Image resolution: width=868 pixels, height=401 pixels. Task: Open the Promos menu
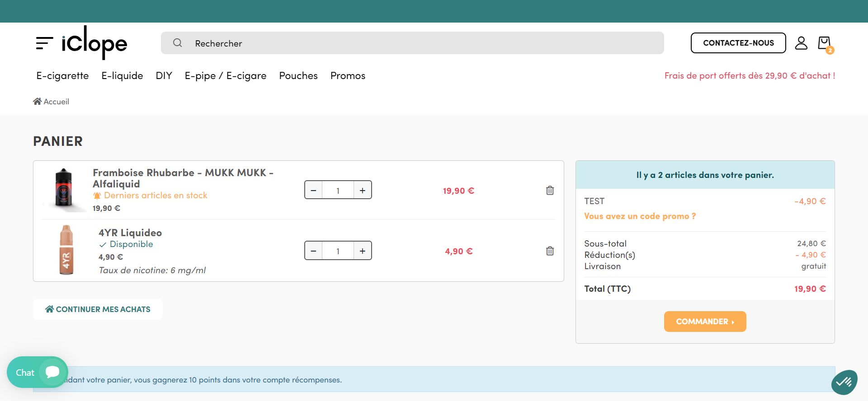click(348, 75)
